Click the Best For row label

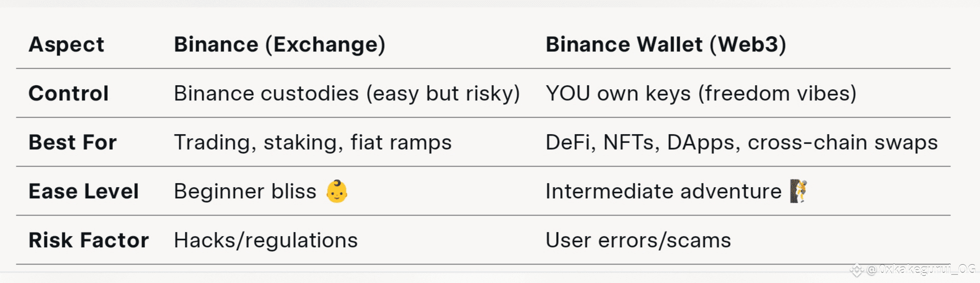[73, 142]
